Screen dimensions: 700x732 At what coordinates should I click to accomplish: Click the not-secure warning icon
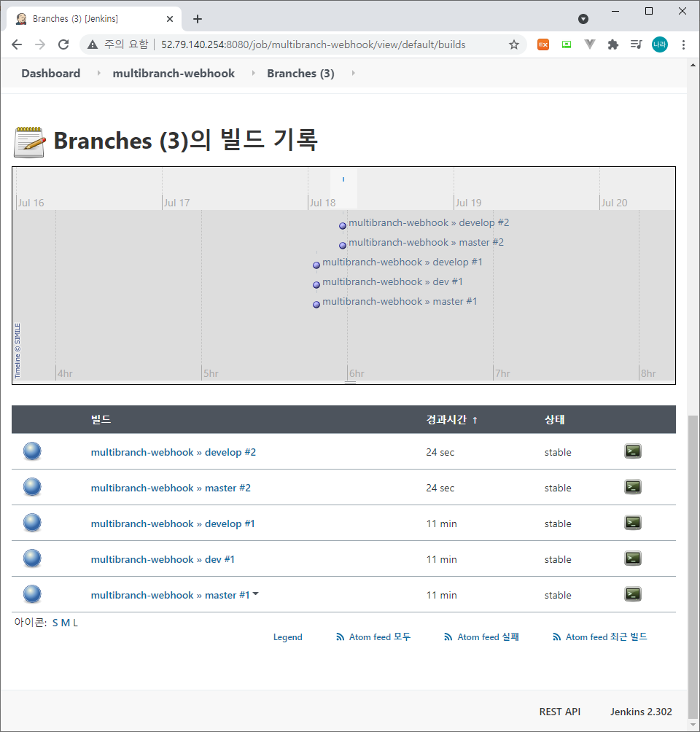point(93,44)
